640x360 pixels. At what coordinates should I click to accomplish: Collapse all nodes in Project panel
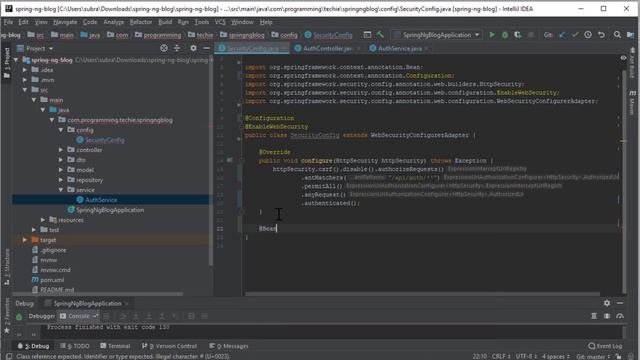(177, 48)
